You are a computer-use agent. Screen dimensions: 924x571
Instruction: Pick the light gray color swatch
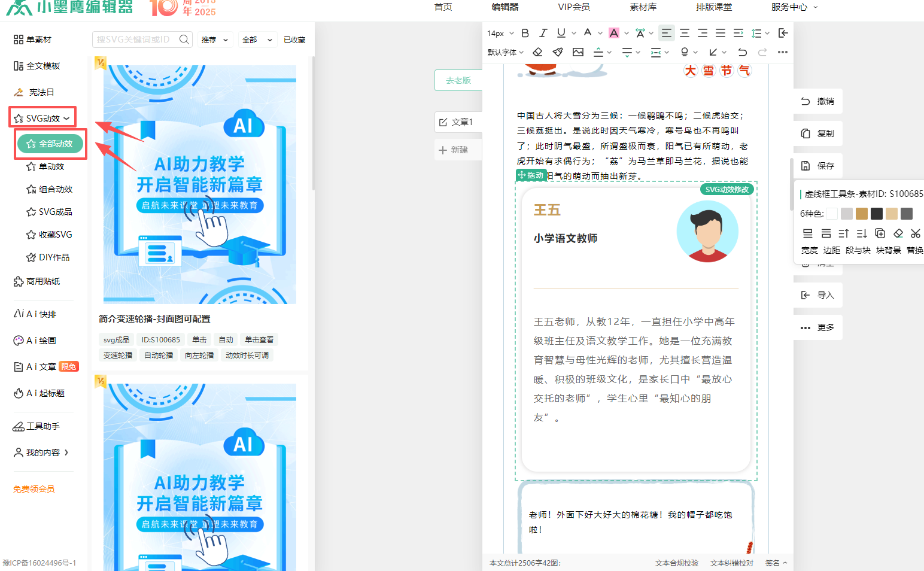847,214
